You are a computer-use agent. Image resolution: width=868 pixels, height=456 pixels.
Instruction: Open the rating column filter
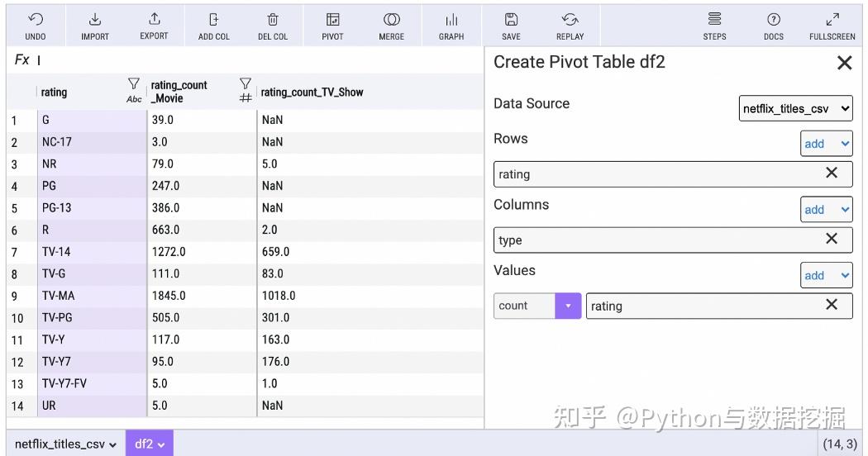(134, 84)
